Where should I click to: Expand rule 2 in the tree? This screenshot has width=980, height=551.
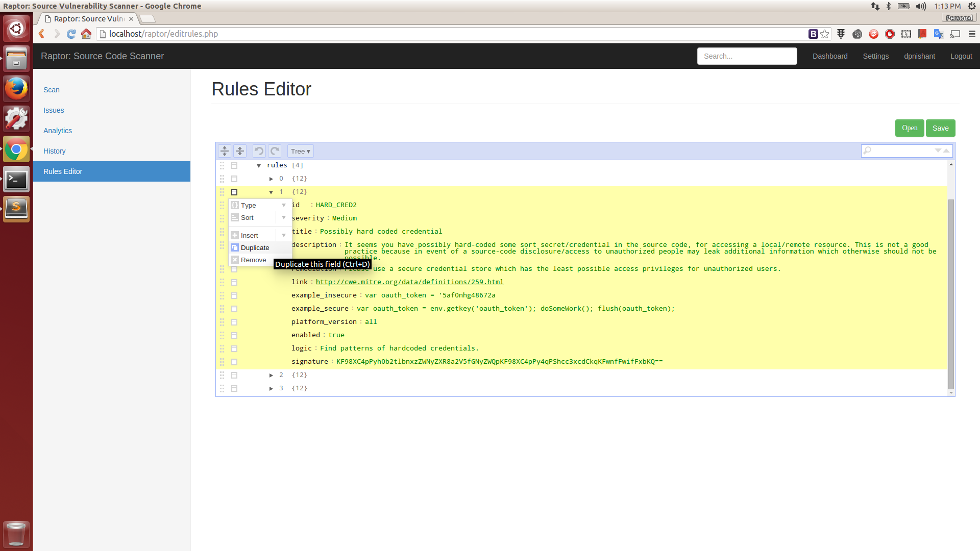coord(271,375)
